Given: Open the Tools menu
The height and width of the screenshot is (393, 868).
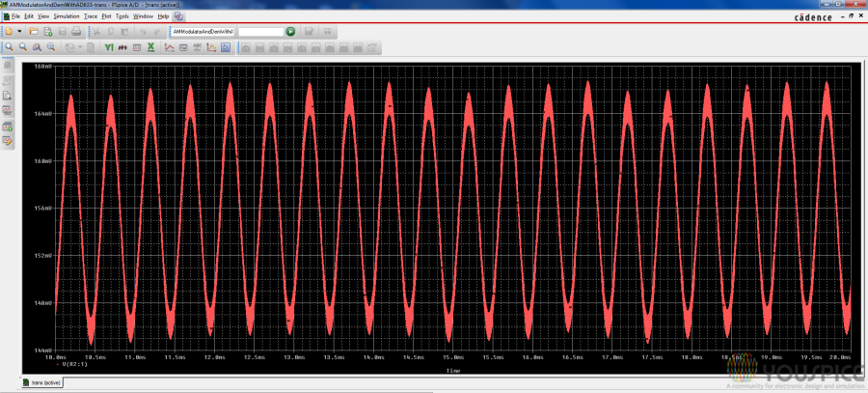Looking at the screenshot, I should (x=122, y=16).
